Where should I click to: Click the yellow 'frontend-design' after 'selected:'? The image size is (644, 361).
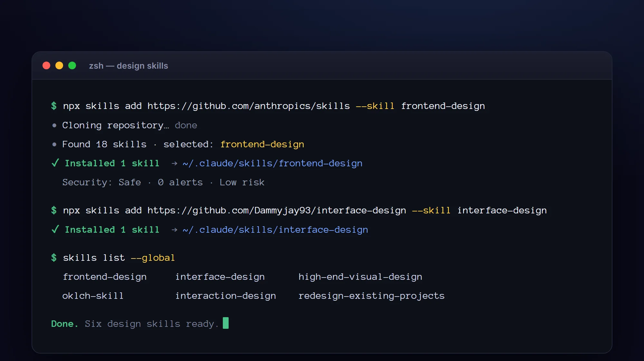(x=262, y=144)
